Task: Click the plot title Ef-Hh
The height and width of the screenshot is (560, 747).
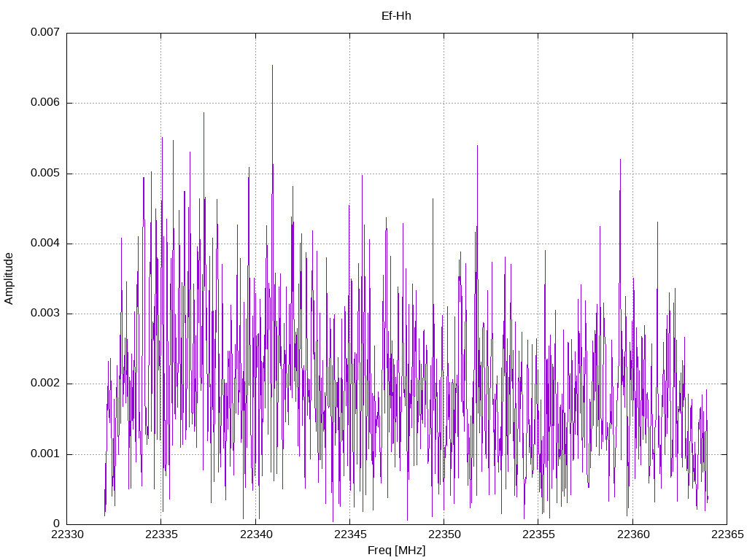Action: 396,16
